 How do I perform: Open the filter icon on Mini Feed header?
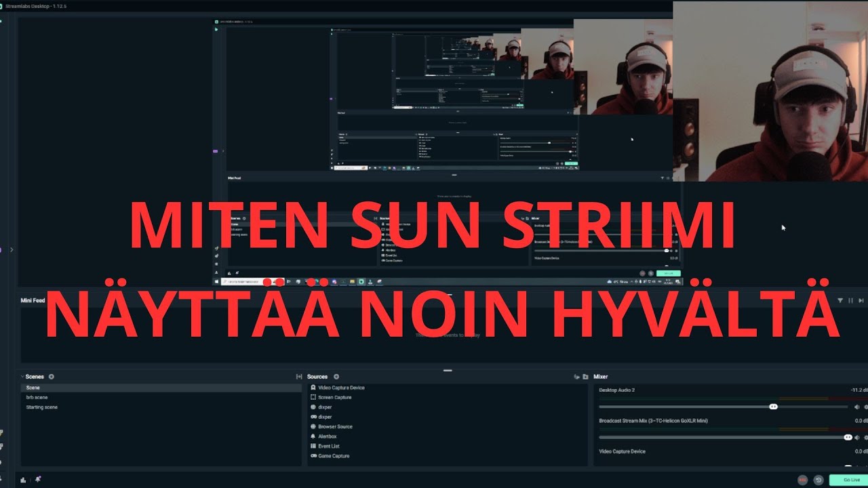pos(840,300)
